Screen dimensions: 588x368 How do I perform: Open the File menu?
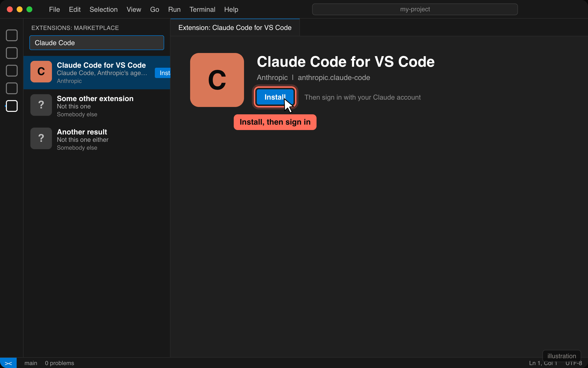pos(54,9)
